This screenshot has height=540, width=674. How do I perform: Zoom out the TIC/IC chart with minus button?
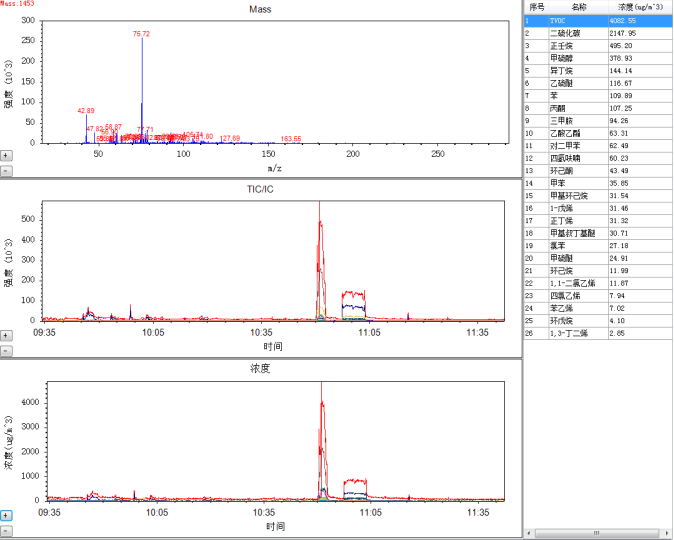(6, 351)
